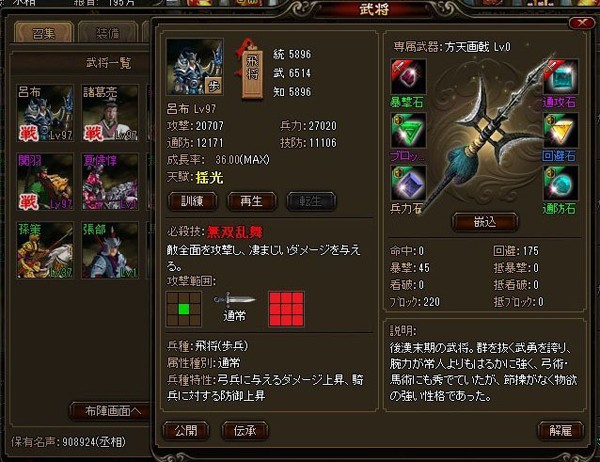Click the 兵力石 blue gem icon
The image size is (600, 462).
408,183
